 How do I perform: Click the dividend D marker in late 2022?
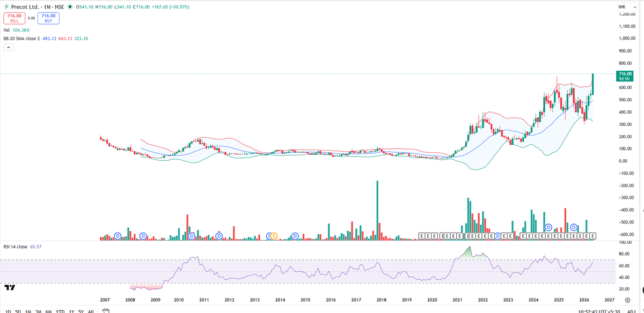(497, 236)
